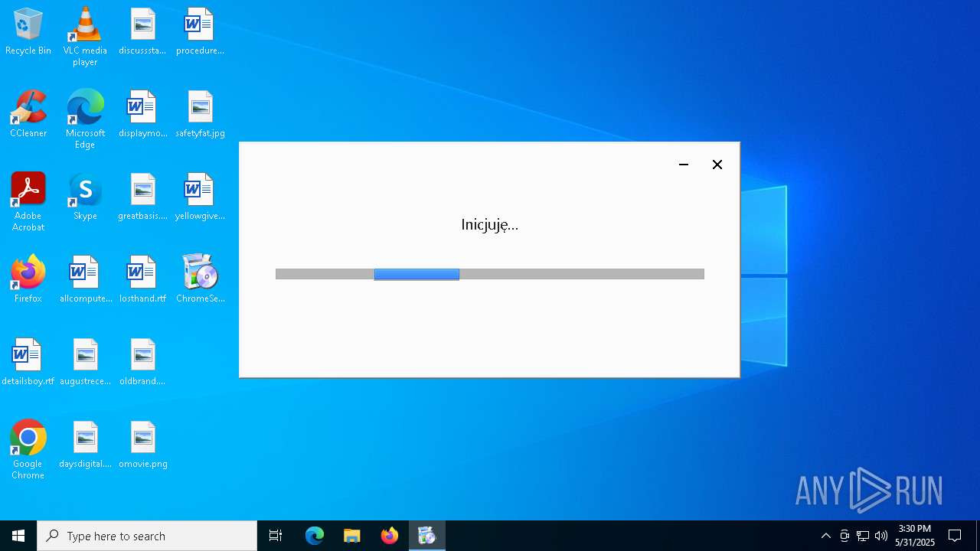The image size is (980, 551).
Task: Select the displaymo... Word document
Action: pyautogui.click(x=142, y=115)
